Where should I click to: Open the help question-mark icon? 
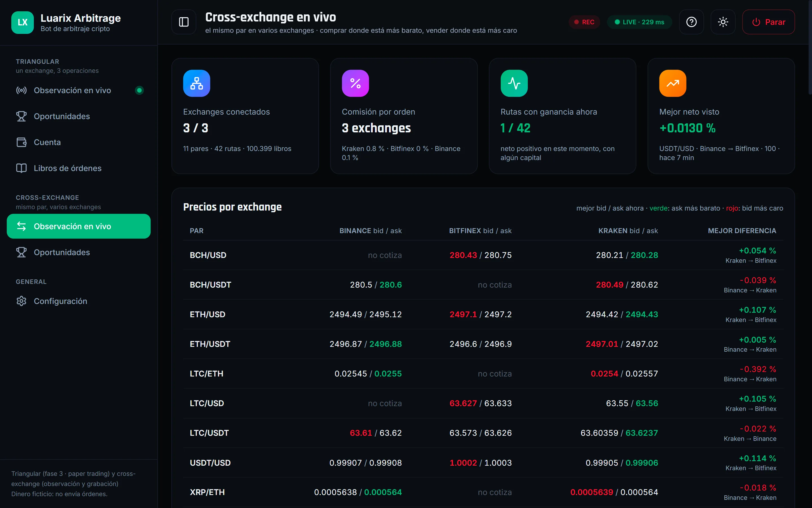(691, 22)
